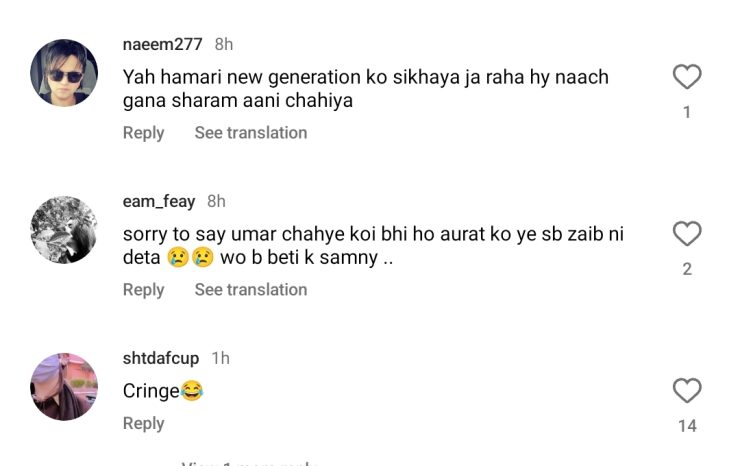
Task: Reply to naeem277's comment
Action: pyautogui.click(x=143, y=133)
